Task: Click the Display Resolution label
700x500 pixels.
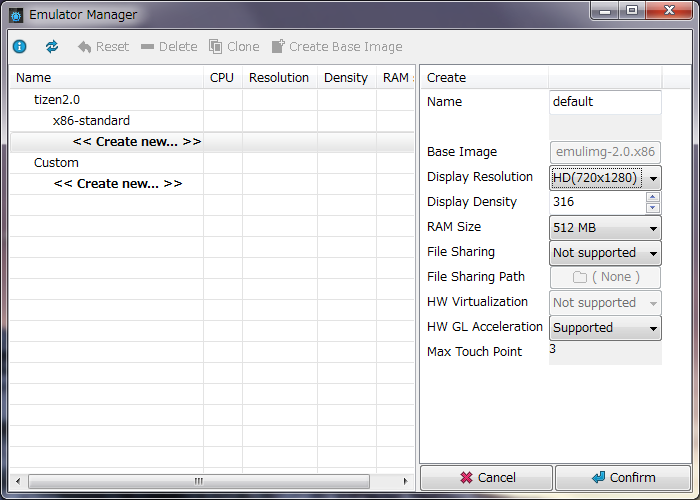Action: pos(480,177)
